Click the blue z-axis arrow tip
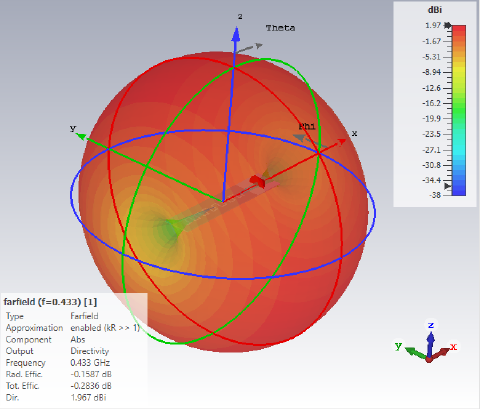480x410 pixels. pyautogui.click(x=236, y=34)
